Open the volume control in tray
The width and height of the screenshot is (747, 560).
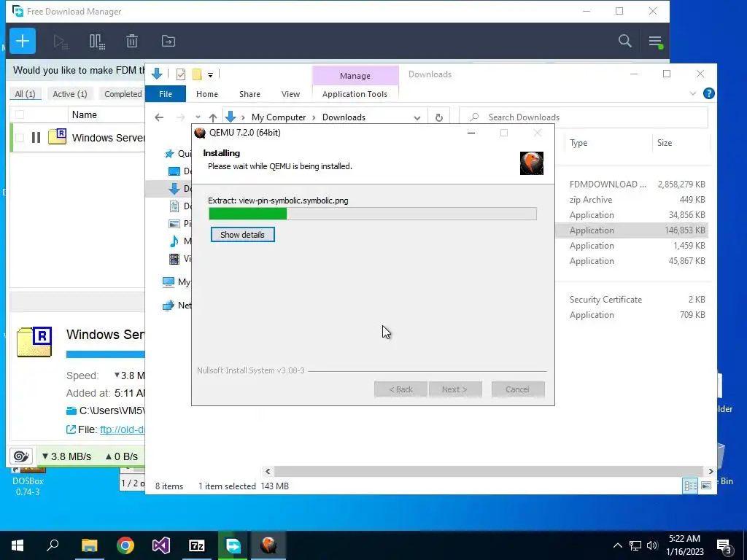click(652, 545)
